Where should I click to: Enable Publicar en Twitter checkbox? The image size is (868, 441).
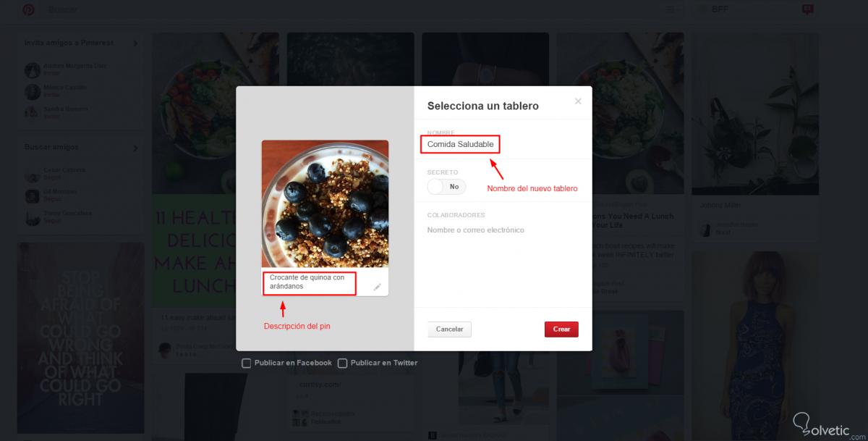coord(343,363)
